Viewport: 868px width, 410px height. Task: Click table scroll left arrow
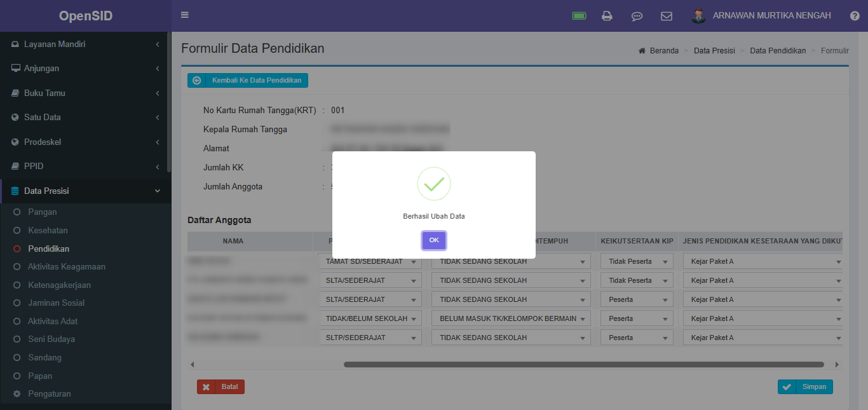click(193, 365)
